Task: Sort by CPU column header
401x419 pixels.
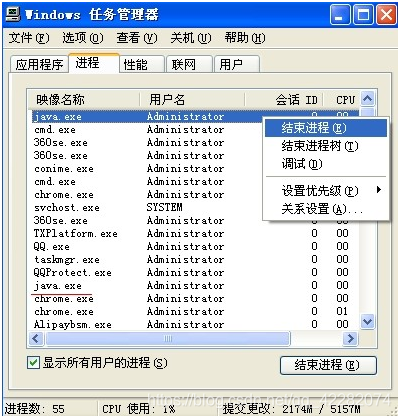Action: pyautogui.click(x=342, y=99)
